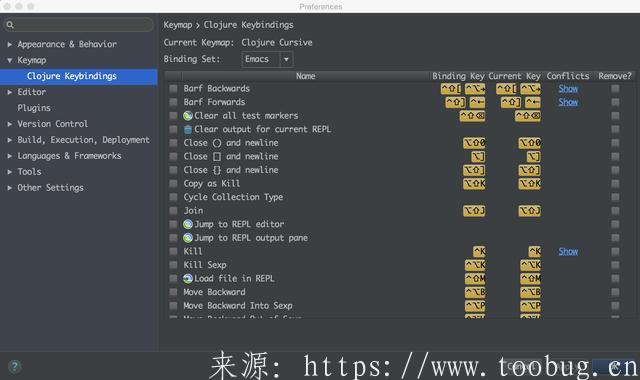Show conflicts for Barf Backwards

click(x=568, y=89)
